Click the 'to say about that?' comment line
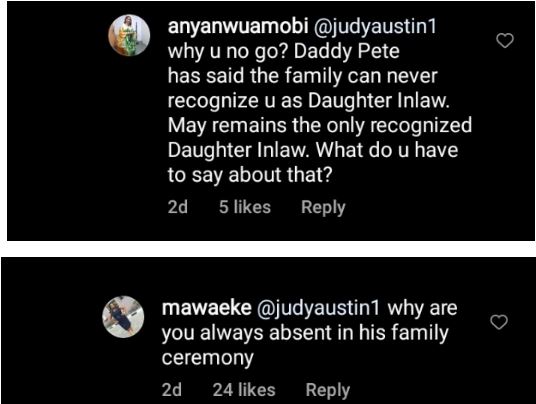The width and height of the screenshot is (536, 404). [250, 176]
